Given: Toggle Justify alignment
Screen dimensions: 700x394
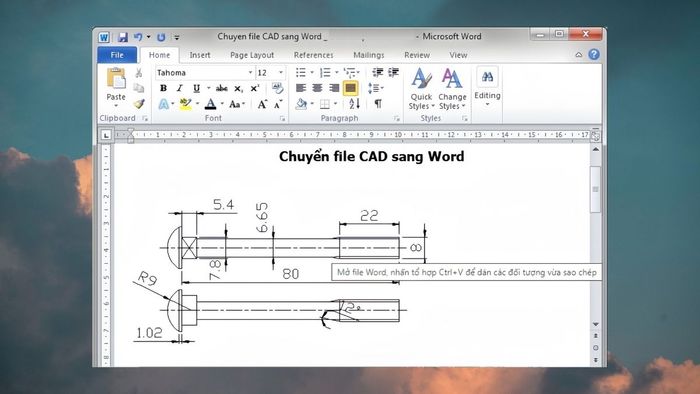Looking at the screenshot, I should point(350,88).
